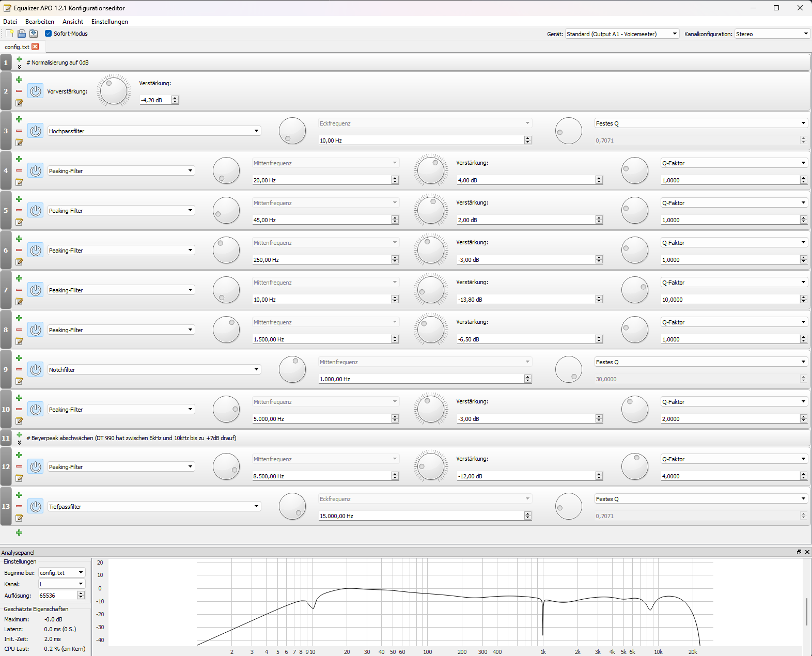
Task: Disable the 45,00 Hz peaking filter
Action: click(36, 211)
